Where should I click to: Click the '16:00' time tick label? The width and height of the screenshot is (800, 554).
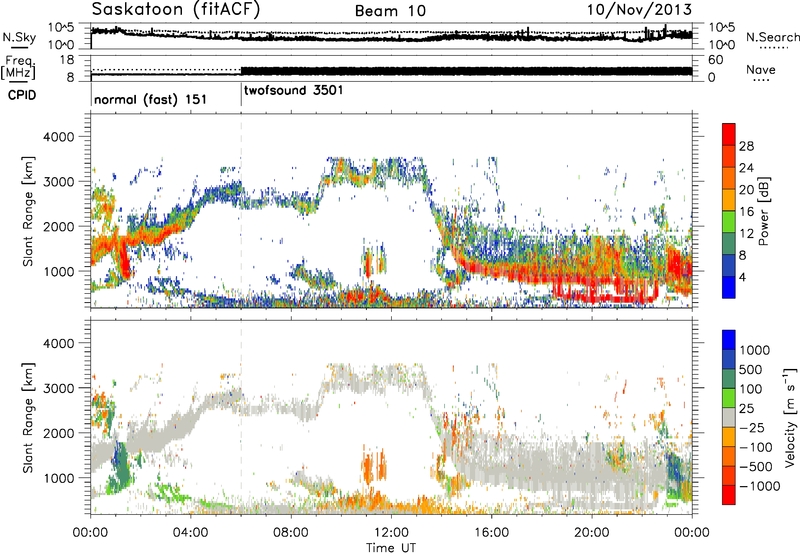pyautogui.click(x=491, y=533)
